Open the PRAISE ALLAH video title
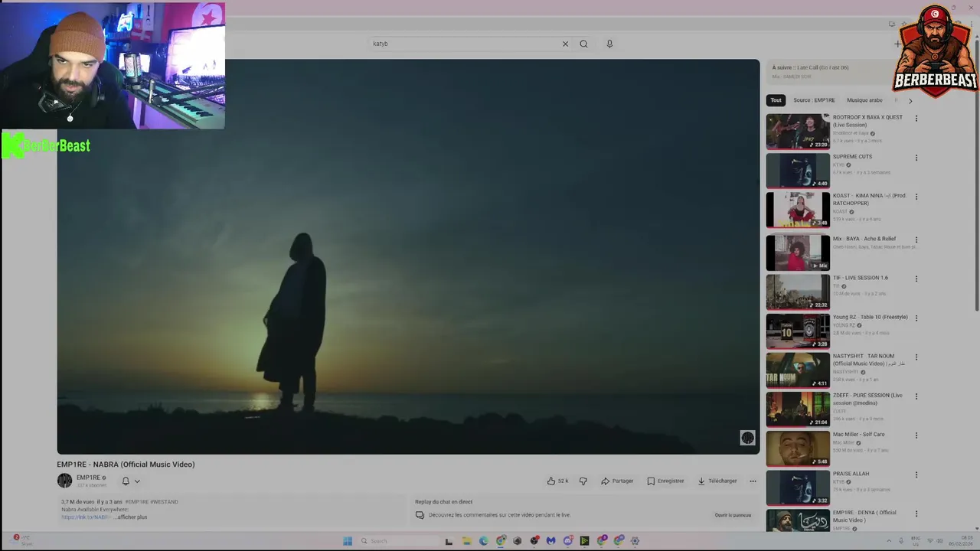Viewport: 980px width, 551px height. coord(851,474)
